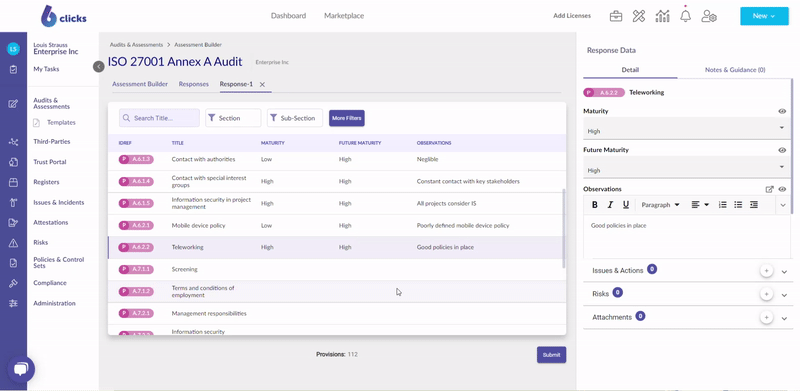The height and width of the screenshot is (391, 800).
Task: Open user settings icon in header
Action: coord(709,16)
